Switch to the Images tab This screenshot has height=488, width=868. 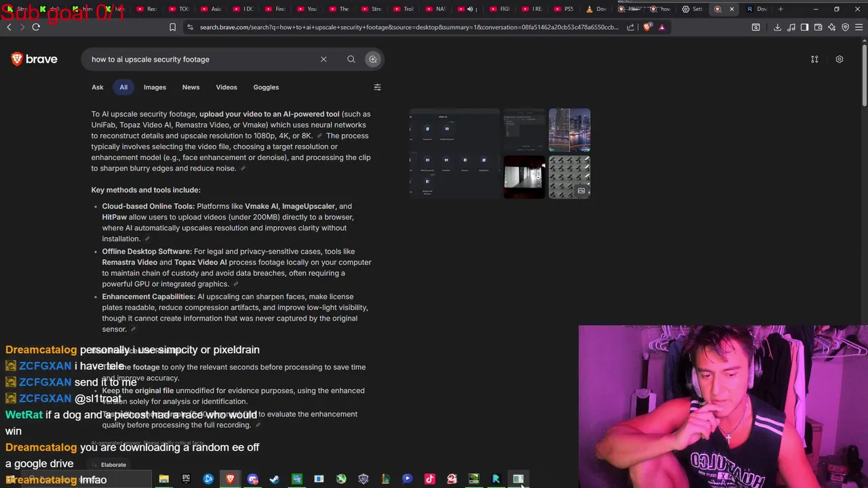155,87
